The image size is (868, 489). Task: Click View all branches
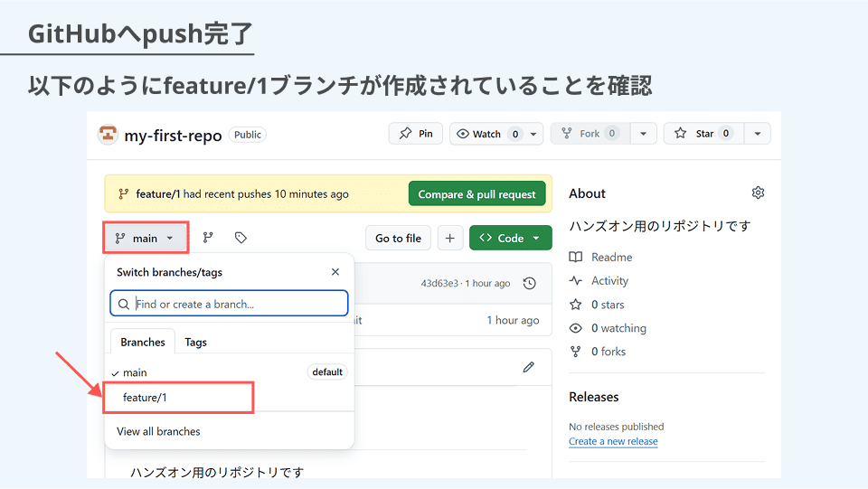point(158,431)
